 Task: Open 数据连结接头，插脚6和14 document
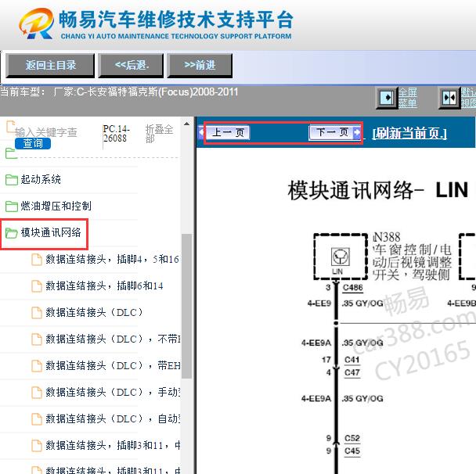104,285
